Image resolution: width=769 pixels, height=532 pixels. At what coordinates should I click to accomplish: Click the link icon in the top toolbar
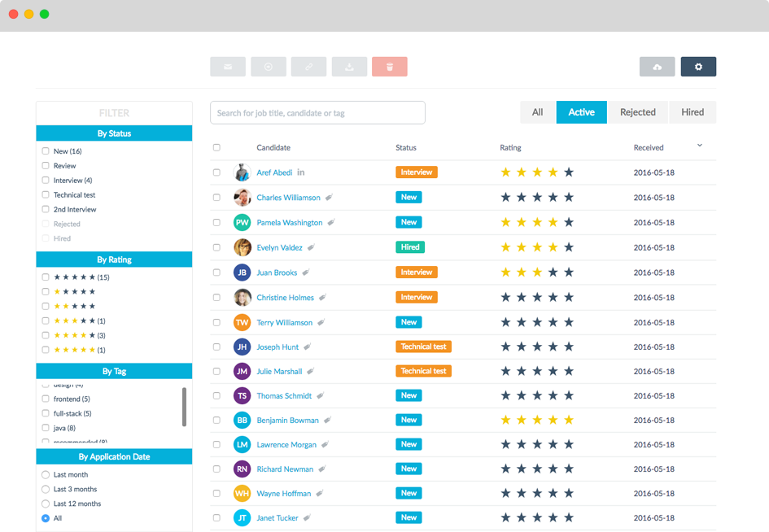coord(309,67)
